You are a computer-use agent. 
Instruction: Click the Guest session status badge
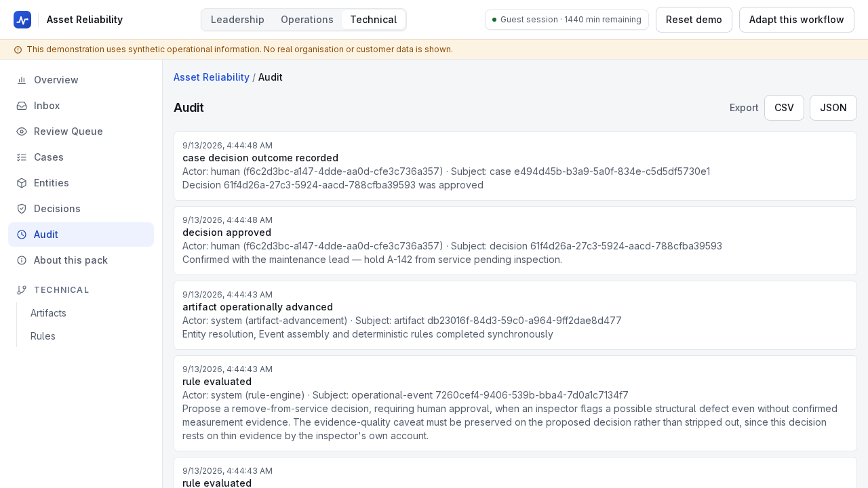[567, 20]
